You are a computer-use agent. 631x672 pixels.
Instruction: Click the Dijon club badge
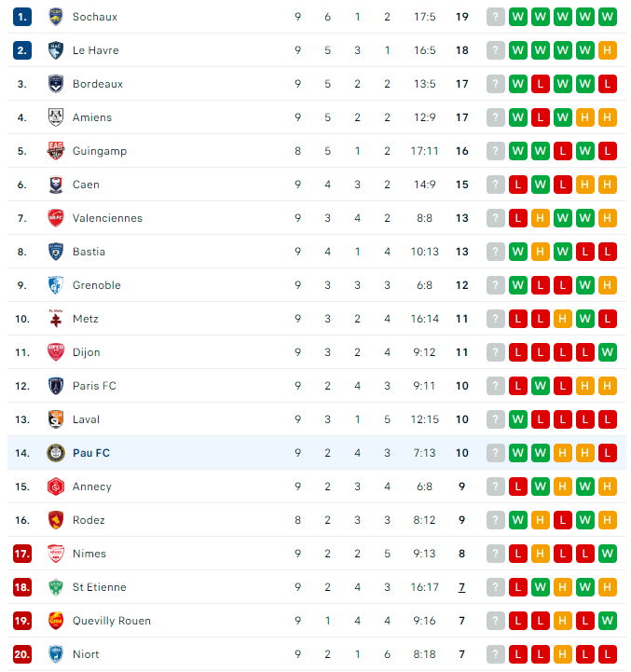56,352
